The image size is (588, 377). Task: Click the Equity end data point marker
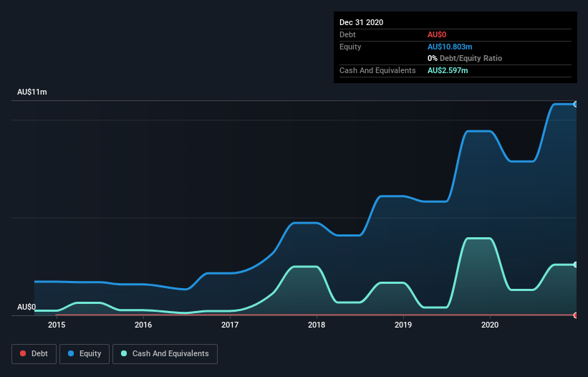[x=576, y=105]
